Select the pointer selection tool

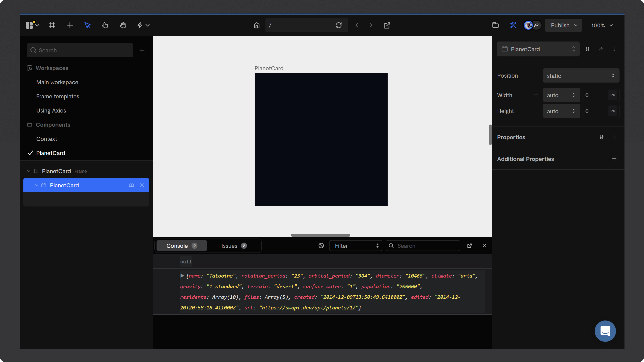[x=88, y=25]
